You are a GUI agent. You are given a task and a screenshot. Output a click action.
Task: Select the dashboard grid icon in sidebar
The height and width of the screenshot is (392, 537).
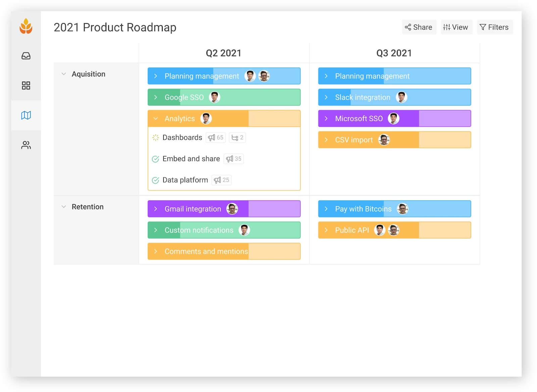(x=26, y=86)
